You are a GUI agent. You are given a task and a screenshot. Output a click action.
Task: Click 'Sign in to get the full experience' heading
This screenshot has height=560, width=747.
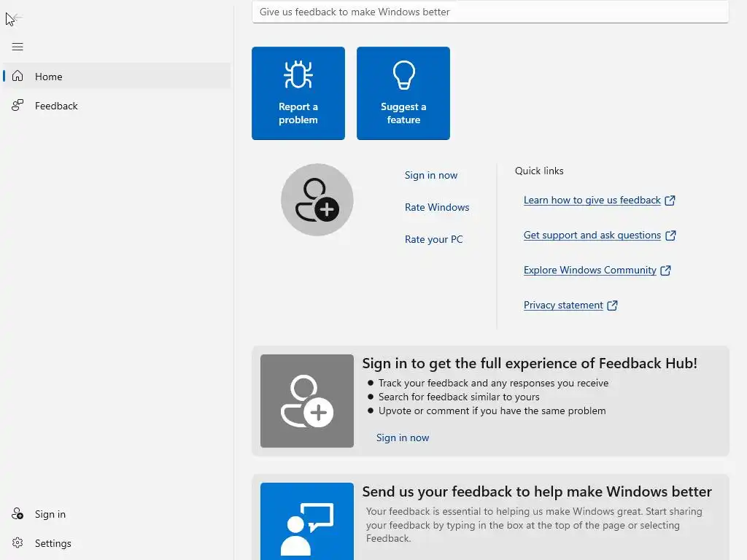click(x=530, y=363)
